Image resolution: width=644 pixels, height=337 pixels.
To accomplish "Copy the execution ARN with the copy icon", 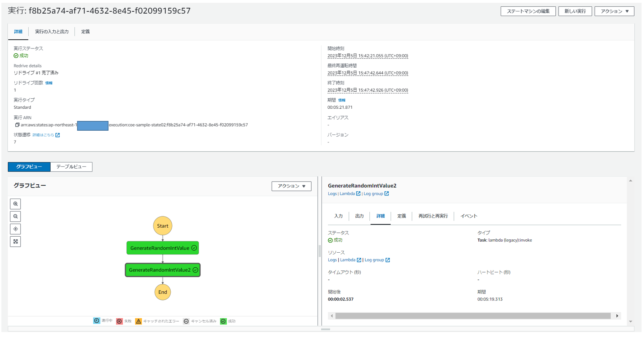I will pos(17,125).
